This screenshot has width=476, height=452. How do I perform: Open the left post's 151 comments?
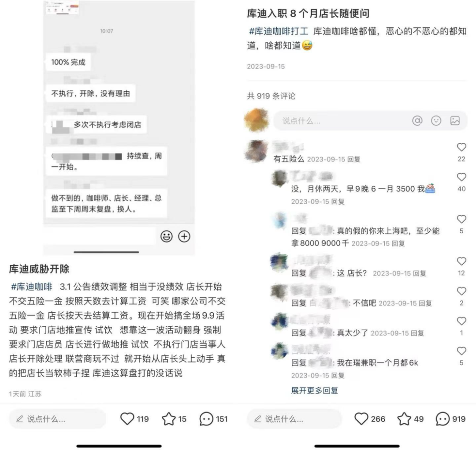[x=206, y=419]
